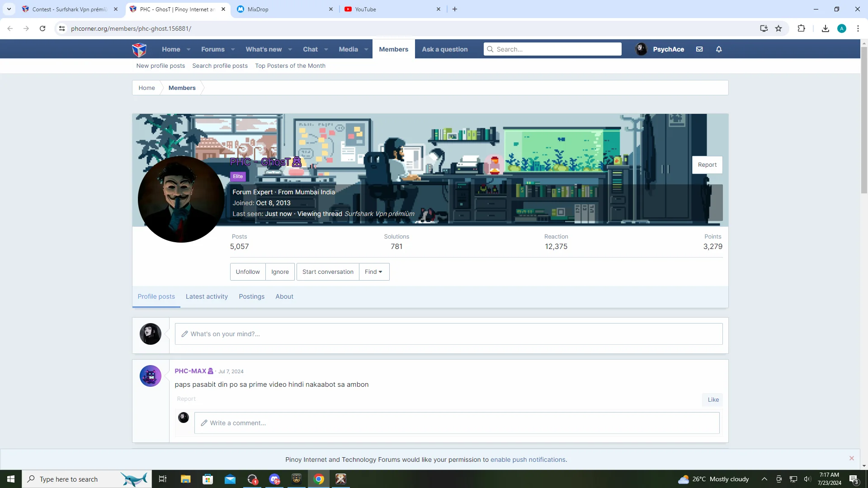Open the browser extensions icon

click(x=801, y=28)
